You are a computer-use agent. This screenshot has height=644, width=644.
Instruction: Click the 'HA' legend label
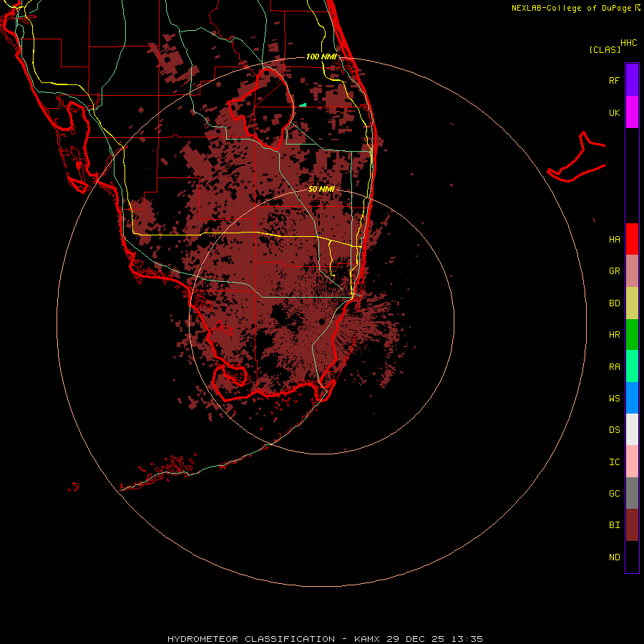tap(615, 240)
